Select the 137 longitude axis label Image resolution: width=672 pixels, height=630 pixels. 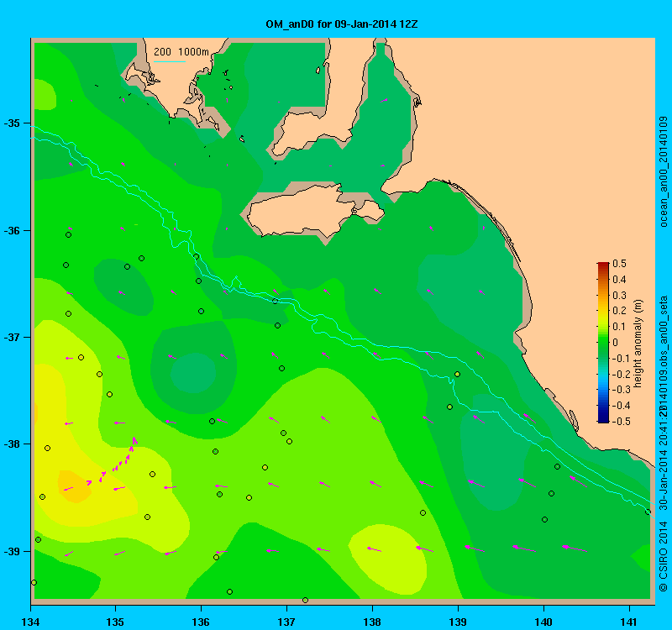(x=286, y=622)
